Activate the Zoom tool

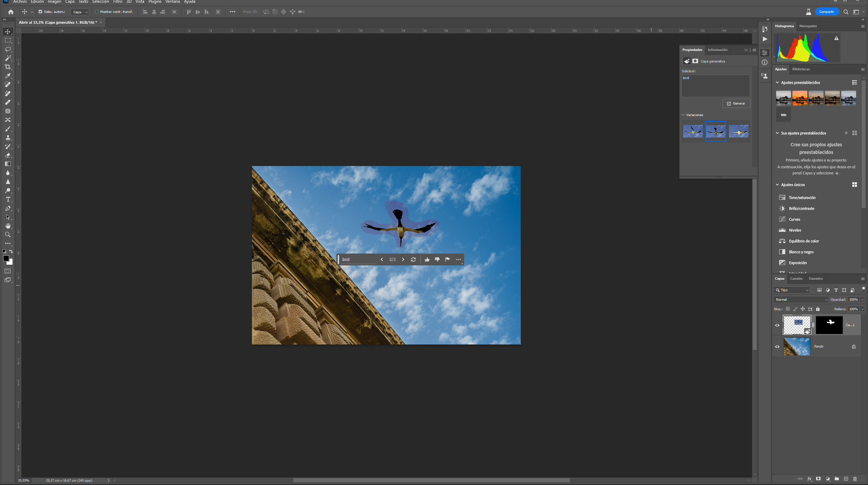8,235
